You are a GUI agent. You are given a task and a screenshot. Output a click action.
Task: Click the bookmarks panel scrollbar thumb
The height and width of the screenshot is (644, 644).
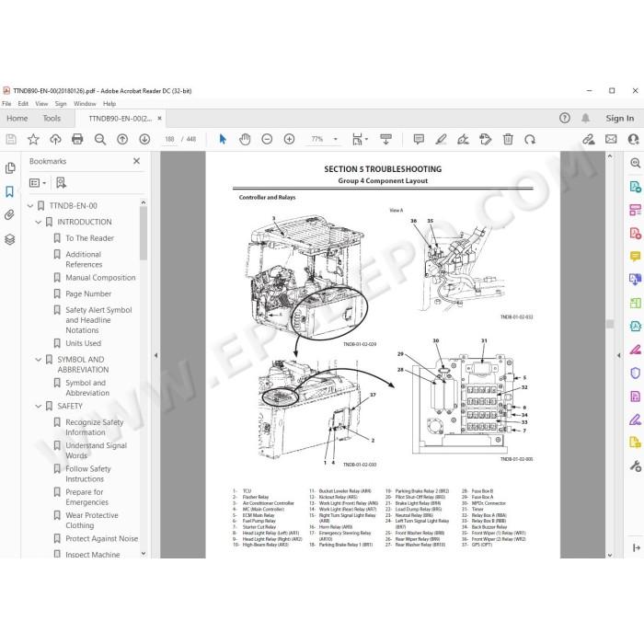pyautogui.click(x=144, y=234)
